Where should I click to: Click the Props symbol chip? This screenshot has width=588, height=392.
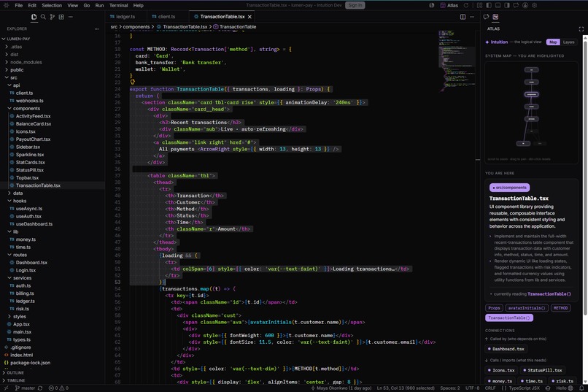pos(494,308)
